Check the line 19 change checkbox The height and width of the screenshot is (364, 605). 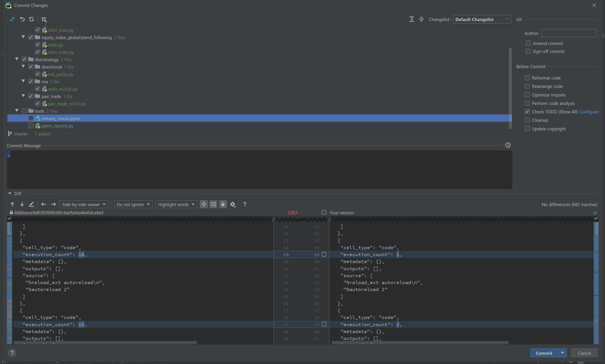click(324, 254)
